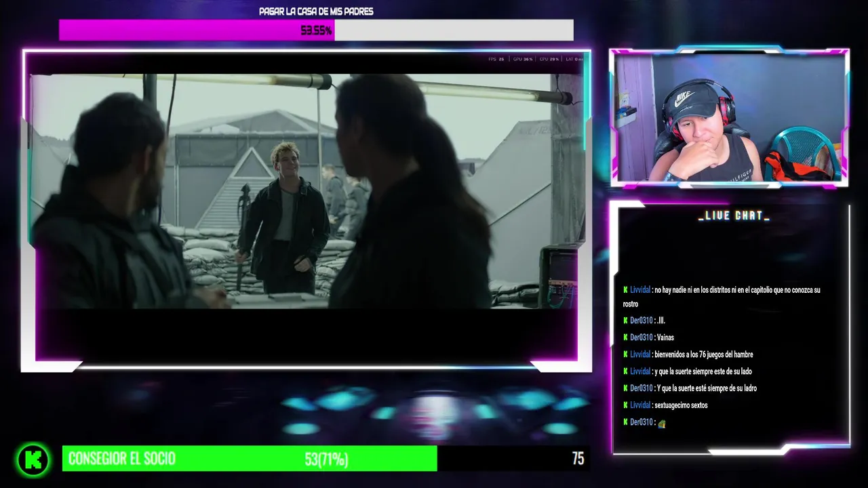868x488 pixels.
Task: Click Kick badge beside 'de su ladro' message
Action: point(625,388)
